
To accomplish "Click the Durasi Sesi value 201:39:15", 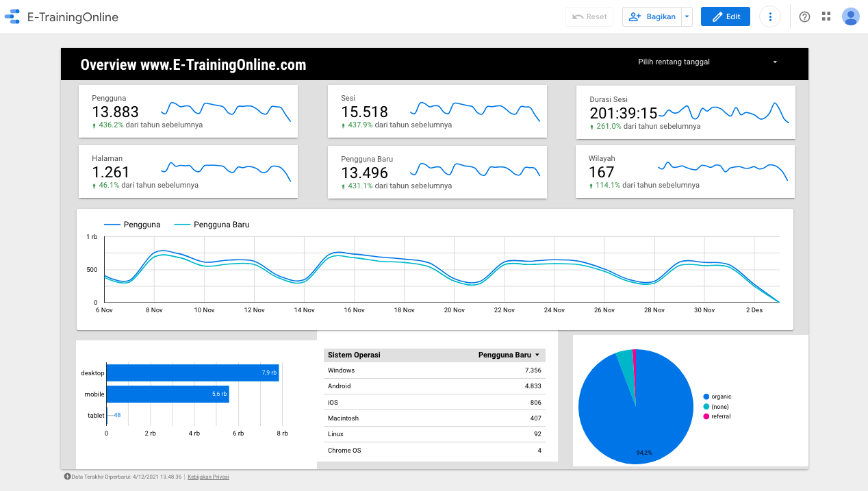I will 624,113.
